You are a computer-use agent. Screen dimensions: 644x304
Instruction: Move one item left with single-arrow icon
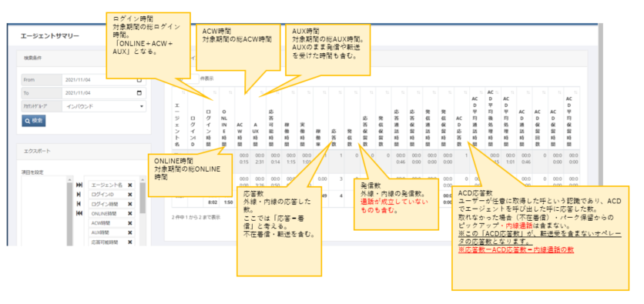[79, 204]
